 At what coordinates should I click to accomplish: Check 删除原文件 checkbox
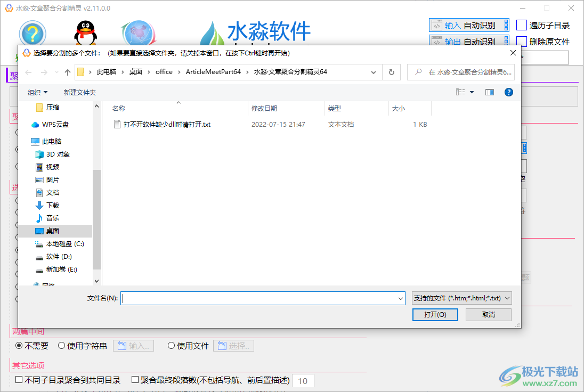tap(522, 42)
